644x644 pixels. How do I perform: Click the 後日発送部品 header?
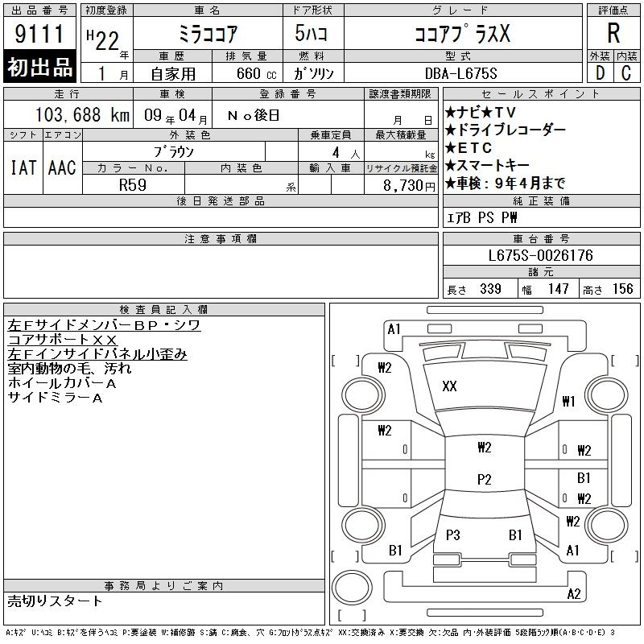(221, 200)
